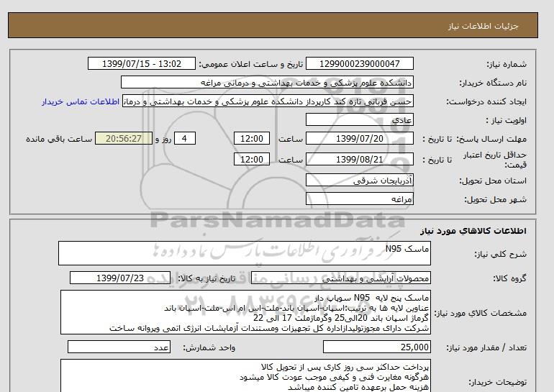This screenshot has height=392, width=554.
Task: Click remaining time countdown 20:56:27
Action: coord(124,138)
